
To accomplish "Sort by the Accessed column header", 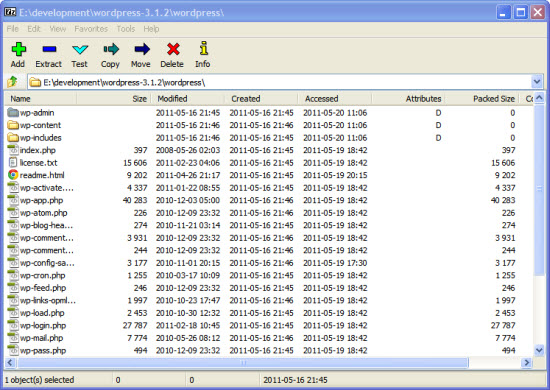I will 335,99.
